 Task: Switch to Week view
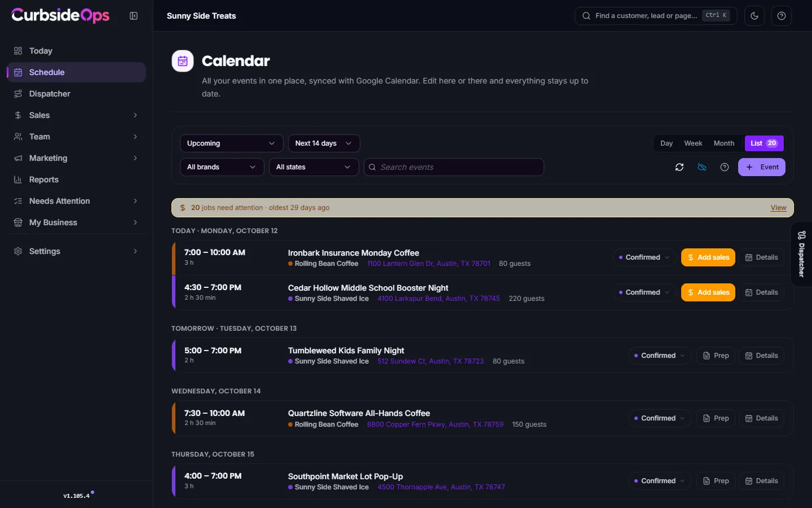693,143
